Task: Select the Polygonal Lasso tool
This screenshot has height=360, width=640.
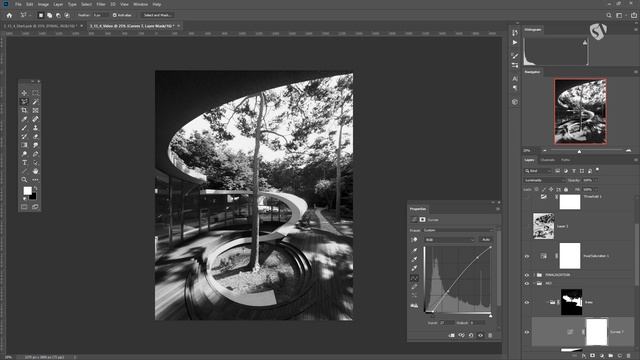Action: coord(24,102)
